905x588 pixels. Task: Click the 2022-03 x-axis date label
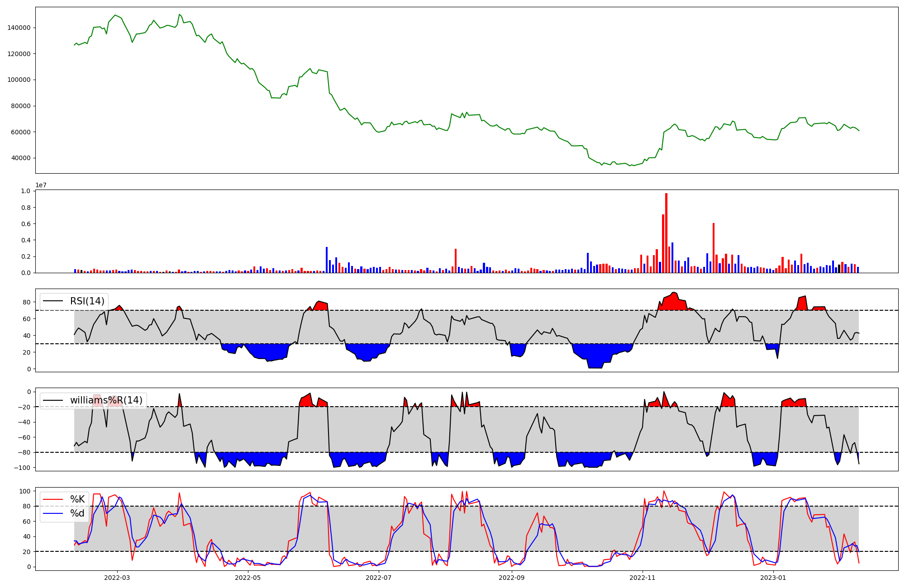coord(117,578)
